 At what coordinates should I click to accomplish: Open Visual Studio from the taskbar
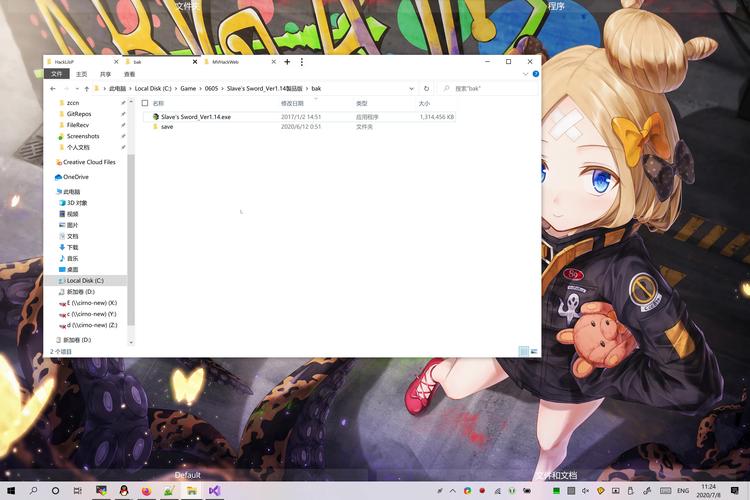tap(214, 490)
